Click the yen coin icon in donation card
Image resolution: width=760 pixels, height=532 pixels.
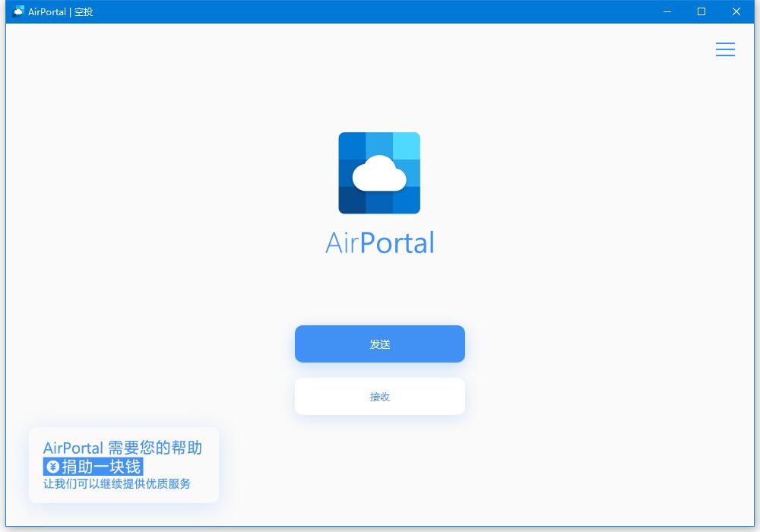pos(53,467)
